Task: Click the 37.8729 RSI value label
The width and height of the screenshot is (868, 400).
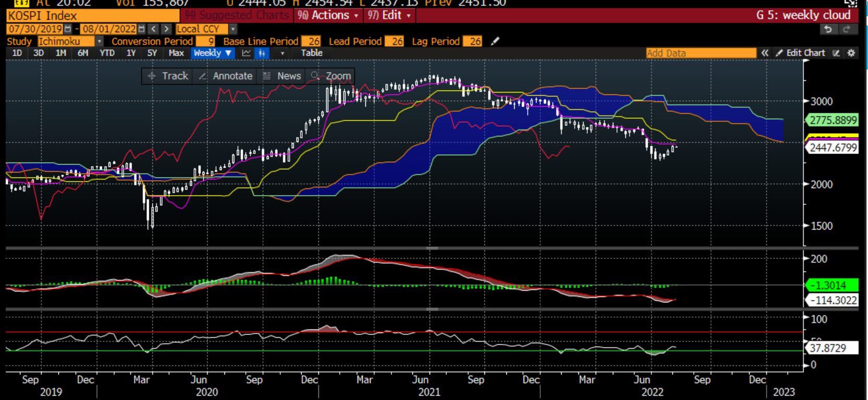Action: (833, 348)
